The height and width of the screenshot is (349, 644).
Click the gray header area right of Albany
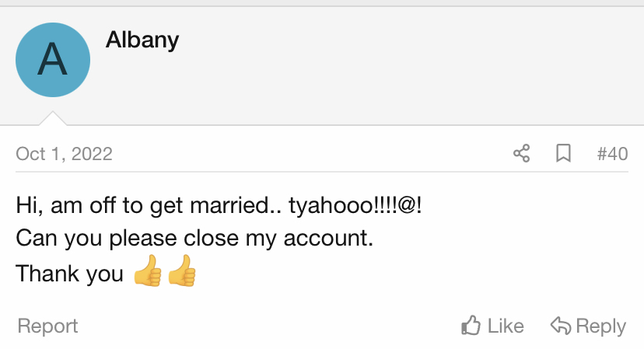click(404, 62)
